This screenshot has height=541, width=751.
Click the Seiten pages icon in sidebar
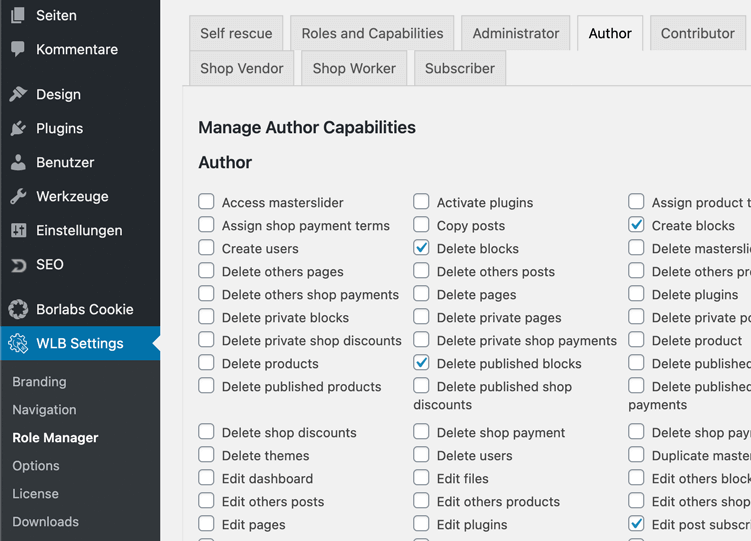point(18,15)
